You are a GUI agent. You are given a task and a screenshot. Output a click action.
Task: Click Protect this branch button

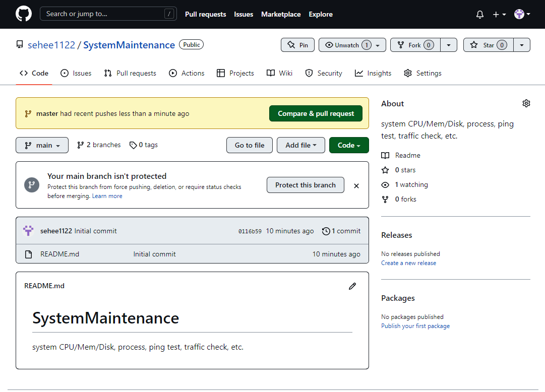pyautogui.click(x=306, y=185)
